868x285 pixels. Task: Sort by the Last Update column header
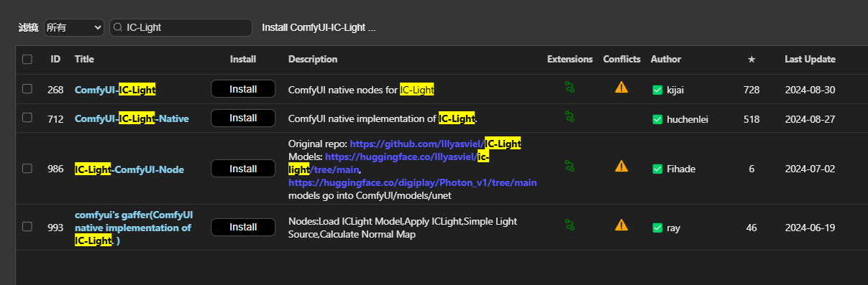coord(810,59)
